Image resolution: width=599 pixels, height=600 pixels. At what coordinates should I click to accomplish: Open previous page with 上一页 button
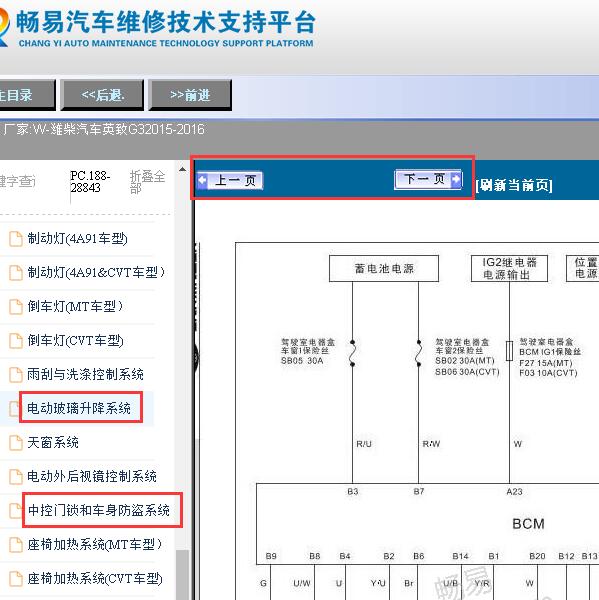pos(230,180)
